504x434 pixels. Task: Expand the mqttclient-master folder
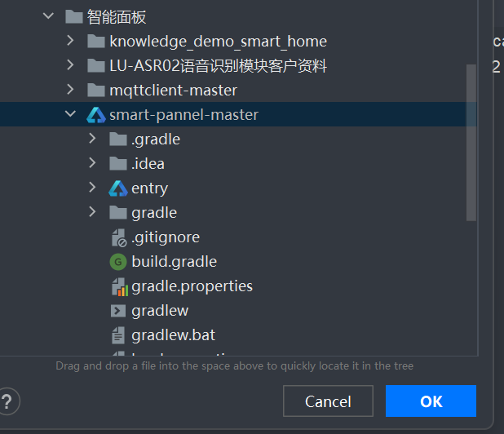tap(70, 90)
